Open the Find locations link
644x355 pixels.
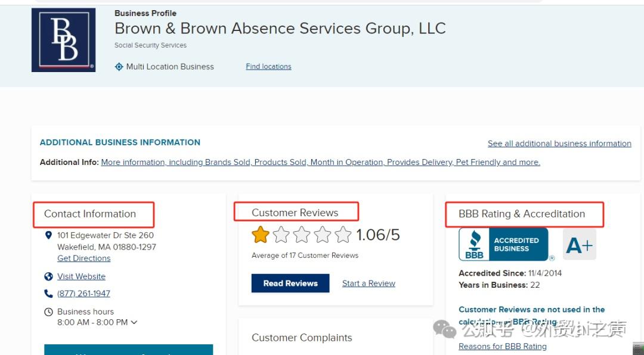(268, 67)
